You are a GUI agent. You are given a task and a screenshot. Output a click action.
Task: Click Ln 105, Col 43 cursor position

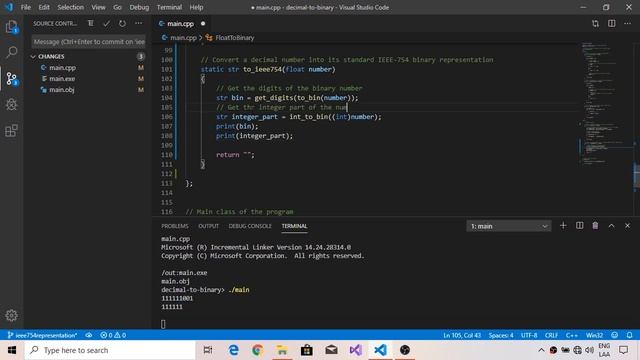pyautogui.click(x=462, y=335)
